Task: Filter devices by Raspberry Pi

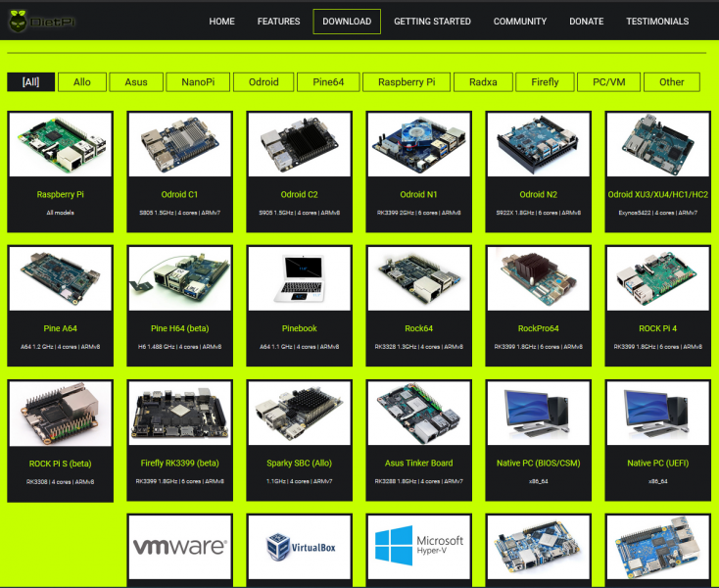Action: pos(407,82)
